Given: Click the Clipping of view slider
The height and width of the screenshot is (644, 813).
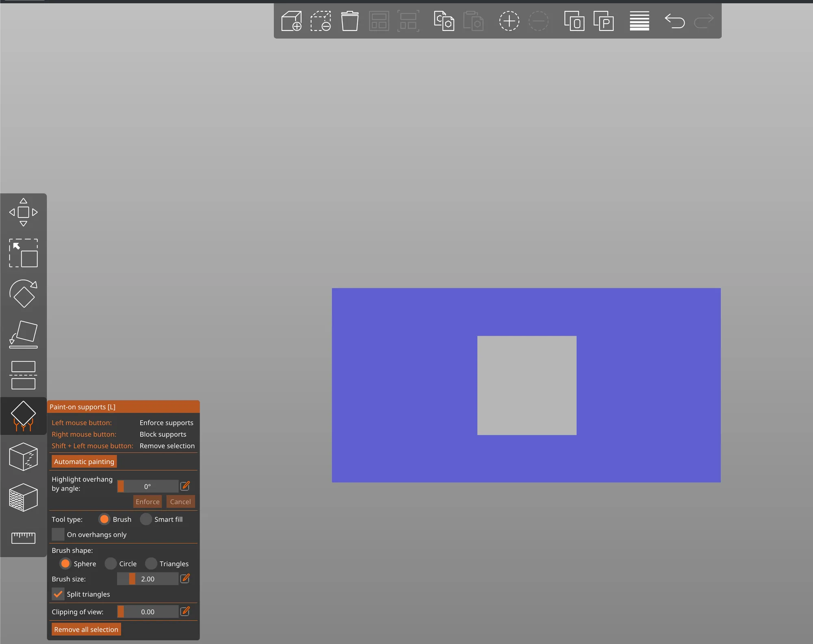Looking at the screenshot, I should click(148, 612).
